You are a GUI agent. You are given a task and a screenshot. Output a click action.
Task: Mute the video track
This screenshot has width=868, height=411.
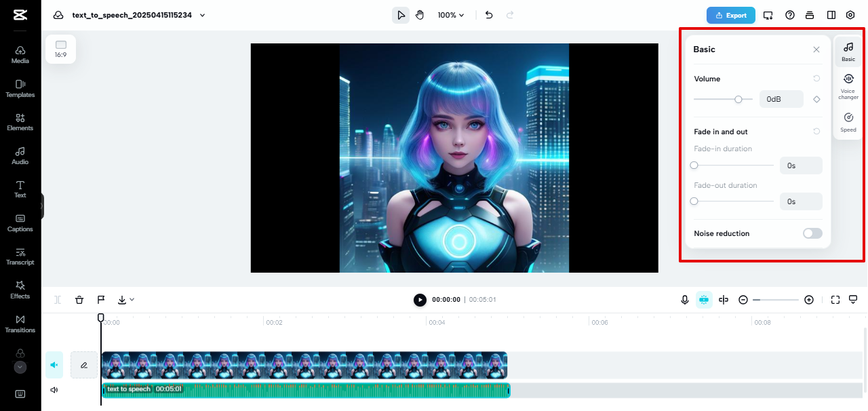pyautogui.click(x=54, y=365)
